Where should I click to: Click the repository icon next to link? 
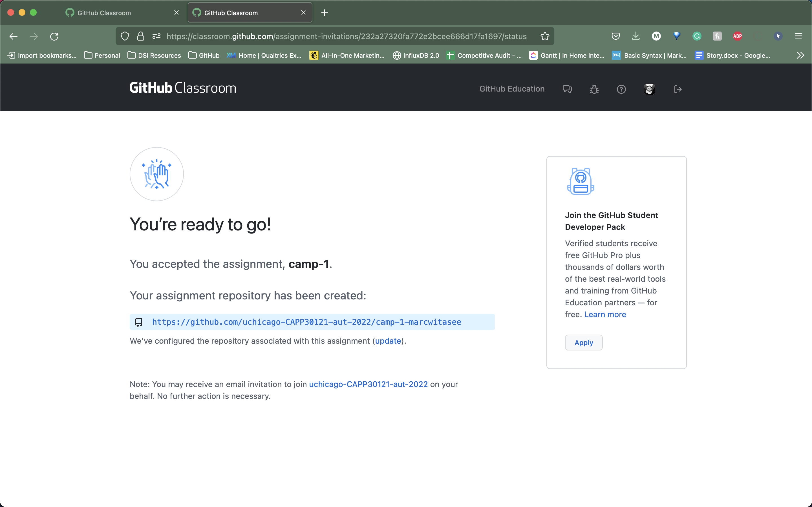(138, 322)
